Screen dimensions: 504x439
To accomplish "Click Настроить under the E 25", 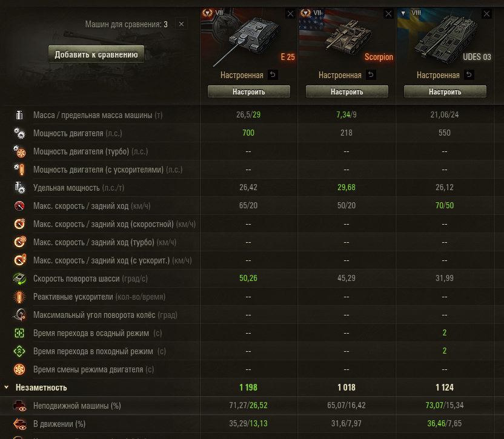I will pos(249,92).
